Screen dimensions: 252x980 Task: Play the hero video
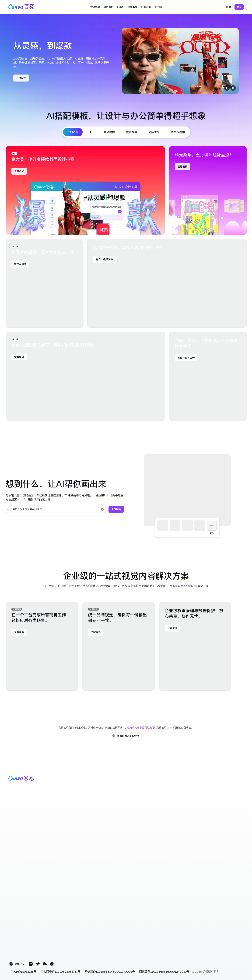[226, 88]
